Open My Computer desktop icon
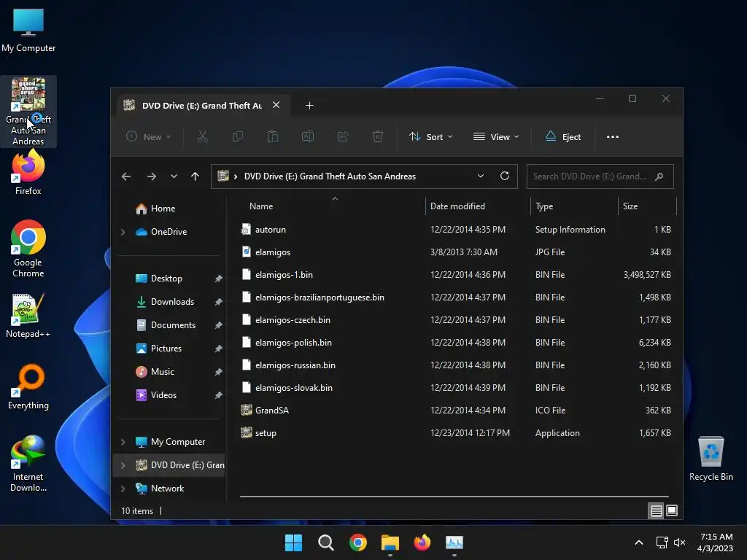This screenshot has height=560, width=747. [28, 31]
